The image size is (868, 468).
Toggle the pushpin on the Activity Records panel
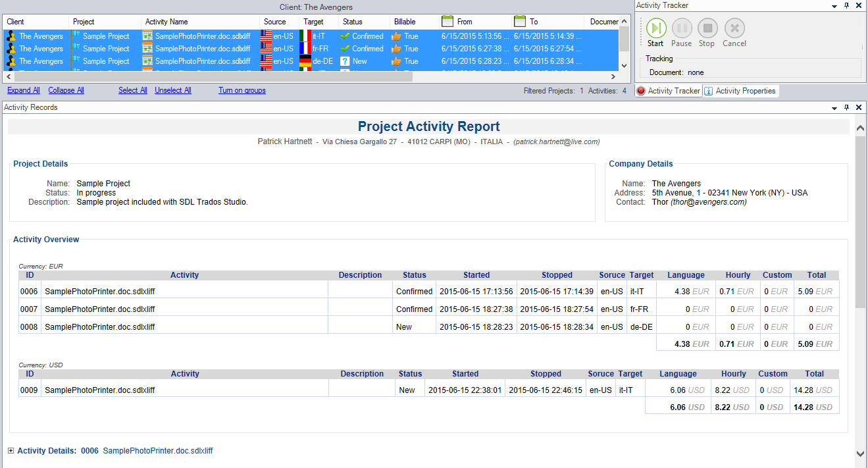pos(846,107)
